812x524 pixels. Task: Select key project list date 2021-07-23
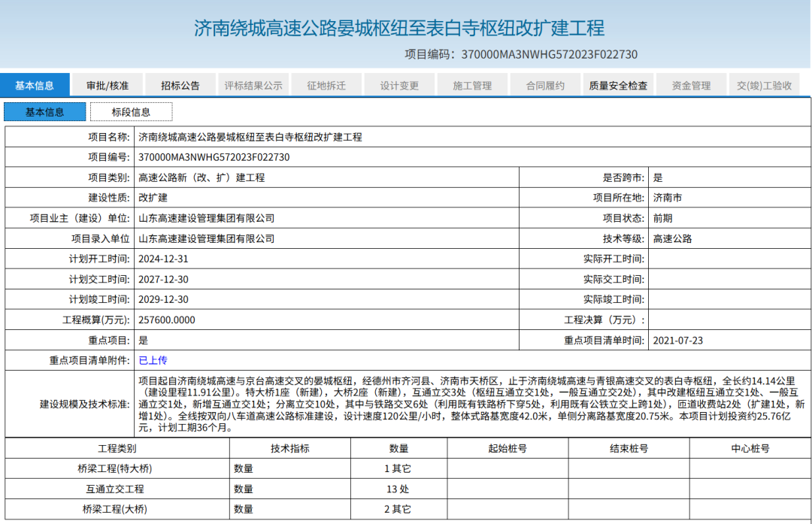tap(678, 340)
